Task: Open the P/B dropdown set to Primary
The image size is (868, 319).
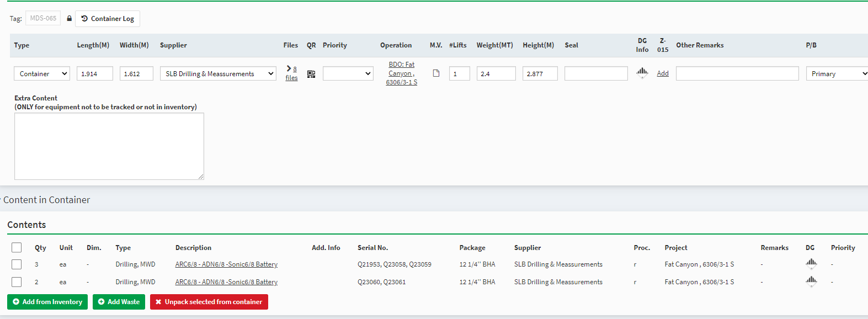Action: click(837, 73)
